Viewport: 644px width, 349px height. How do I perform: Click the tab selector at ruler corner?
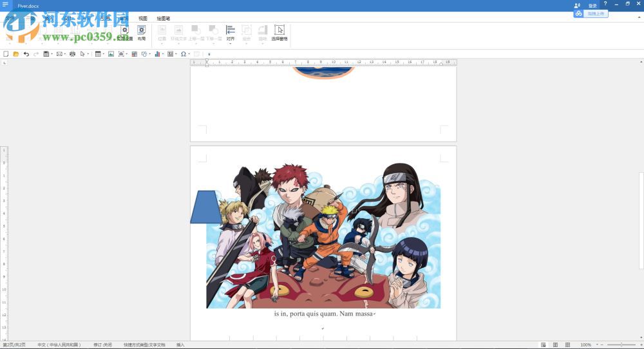[x=4, y=63]
